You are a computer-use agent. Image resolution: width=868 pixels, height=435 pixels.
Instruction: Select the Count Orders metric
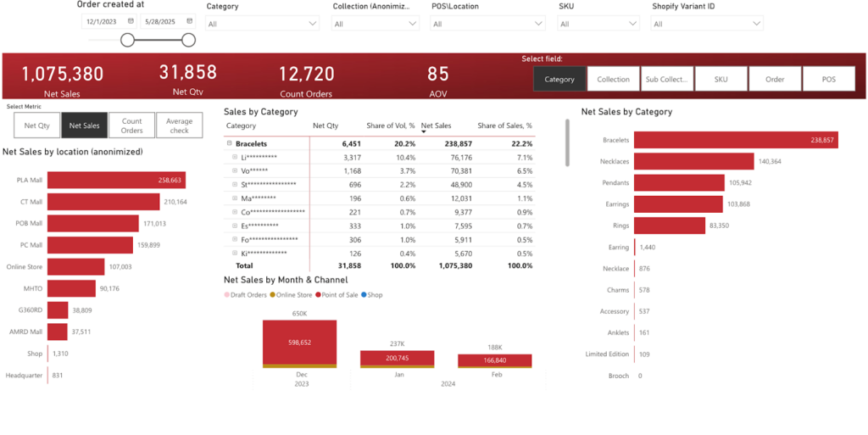click(x=131, y=125)
